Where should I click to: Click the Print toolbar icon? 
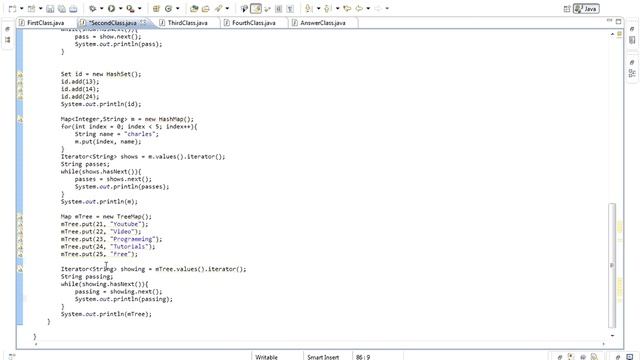(x=73, y=9)
